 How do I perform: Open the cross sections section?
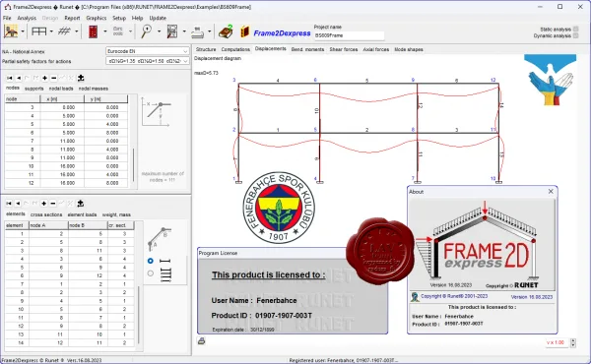click(x=46, y=214)
